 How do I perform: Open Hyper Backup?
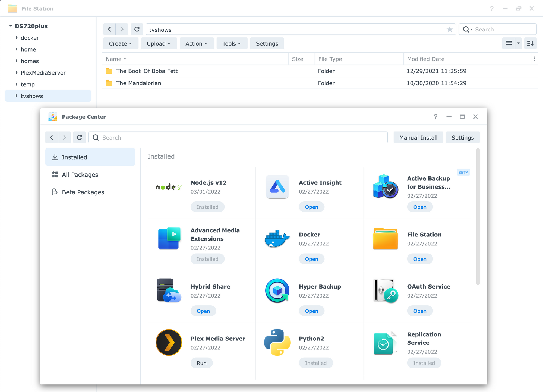(311, 311)
